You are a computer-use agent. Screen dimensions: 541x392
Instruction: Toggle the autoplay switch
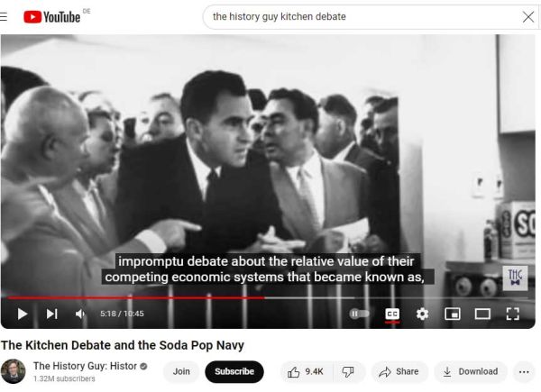[359, 314]
